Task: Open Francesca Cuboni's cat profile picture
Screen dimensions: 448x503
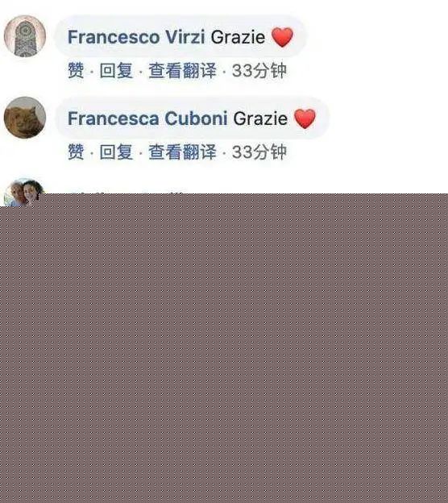Action: pyautogui.click(x=25, y=118)
